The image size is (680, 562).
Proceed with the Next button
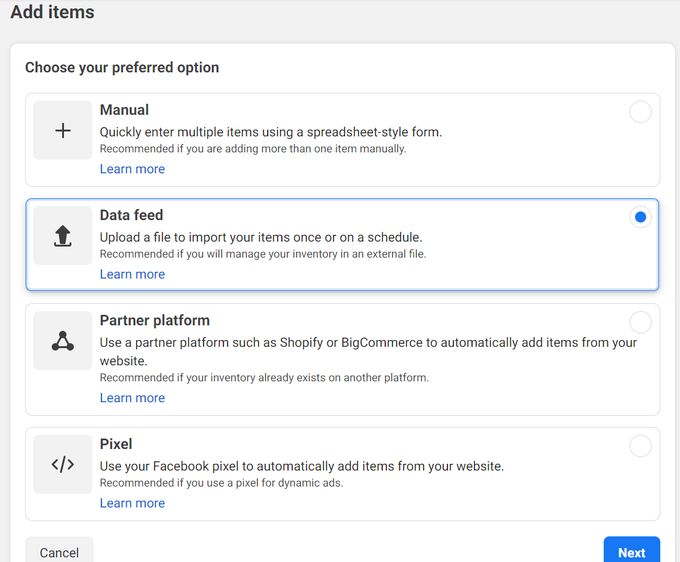(x=631, y=552)
